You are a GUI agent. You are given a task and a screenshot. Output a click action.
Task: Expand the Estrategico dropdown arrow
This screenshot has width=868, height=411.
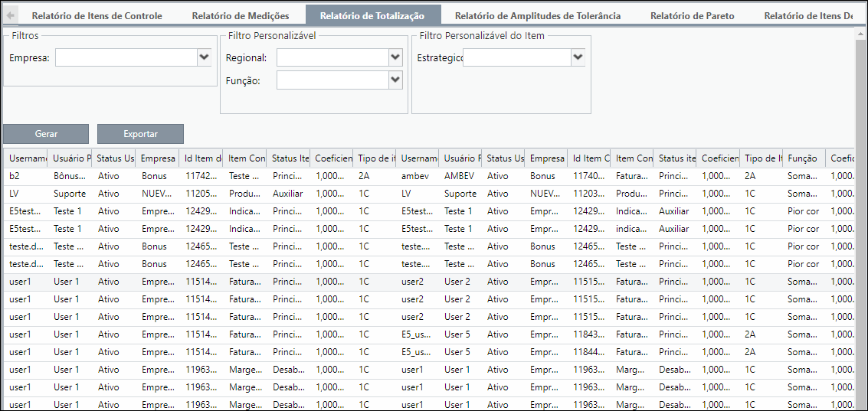[x=578, y=57]
